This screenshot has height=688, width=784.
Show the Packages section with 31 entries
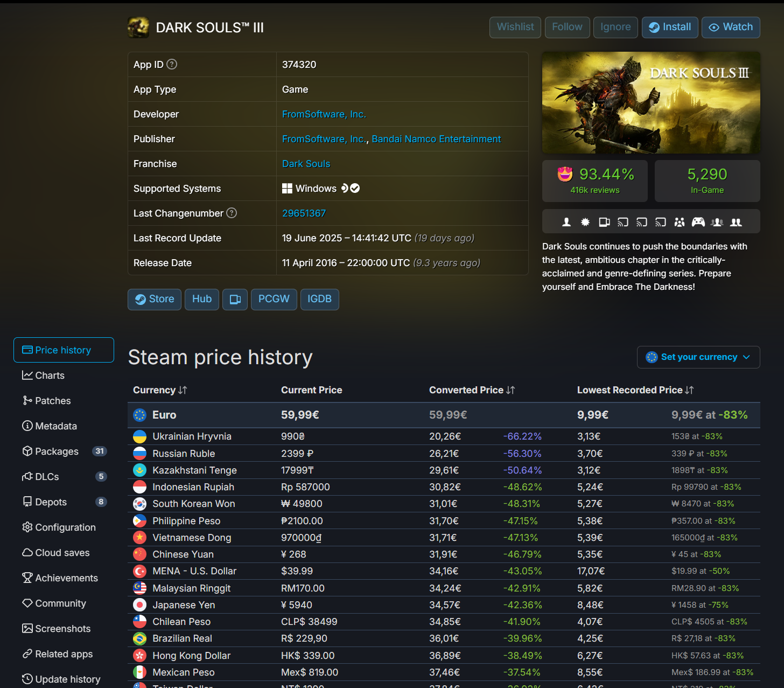pyautogui.click(x=64, y=451)
